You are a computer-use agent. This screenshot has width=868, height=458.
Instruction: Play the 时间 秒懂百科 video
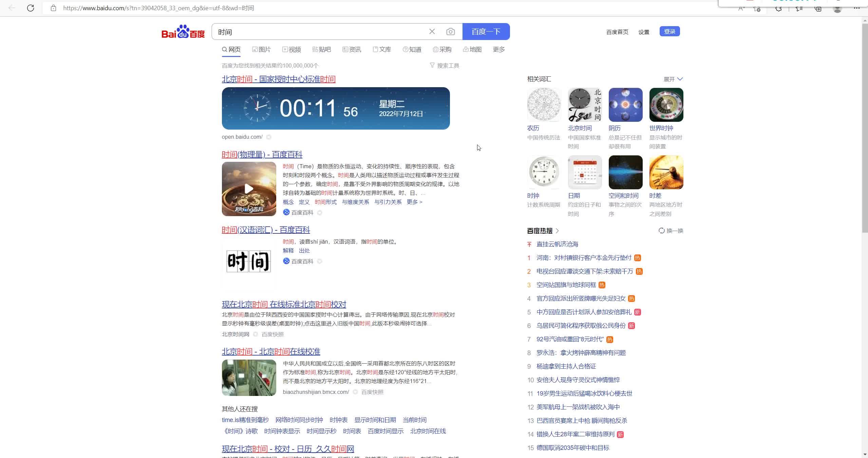[x=249, y=189]
